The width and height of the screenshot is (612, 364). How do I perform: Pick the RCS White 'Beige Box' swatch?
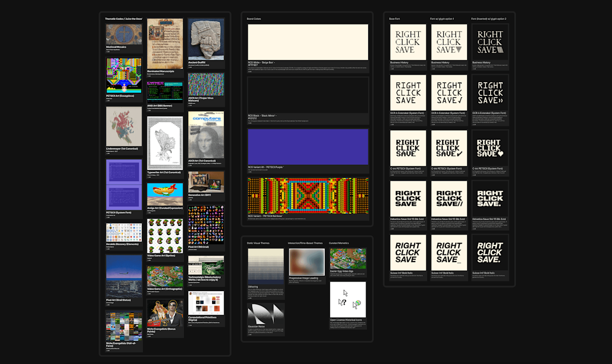click(308, 42)
